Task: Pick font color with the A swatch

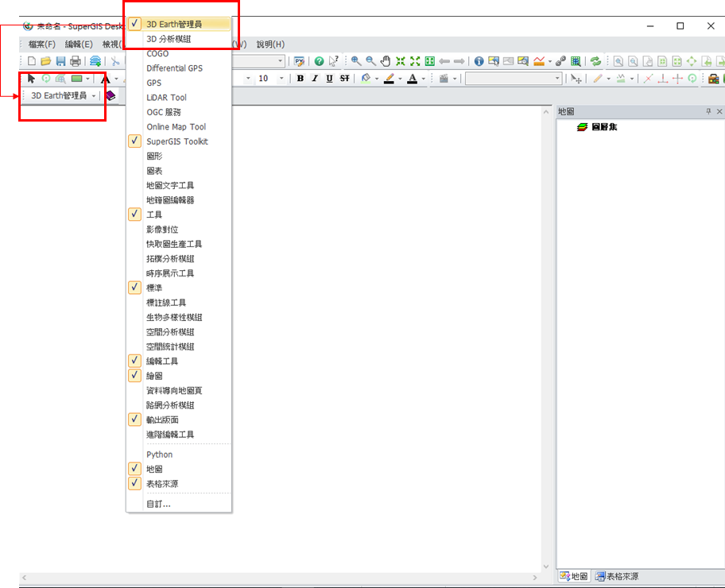Action: click(413, 79)
